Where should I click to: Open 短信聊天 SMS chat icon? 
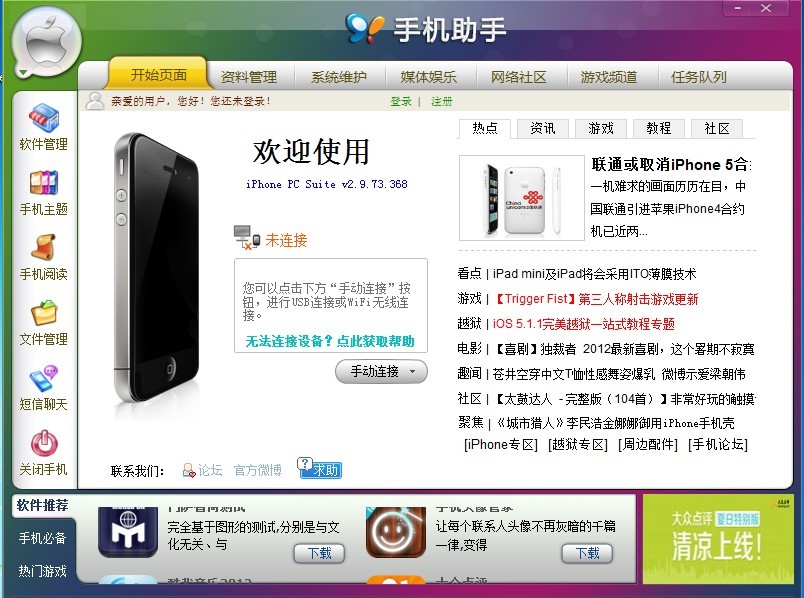click(x=44, y=378)
